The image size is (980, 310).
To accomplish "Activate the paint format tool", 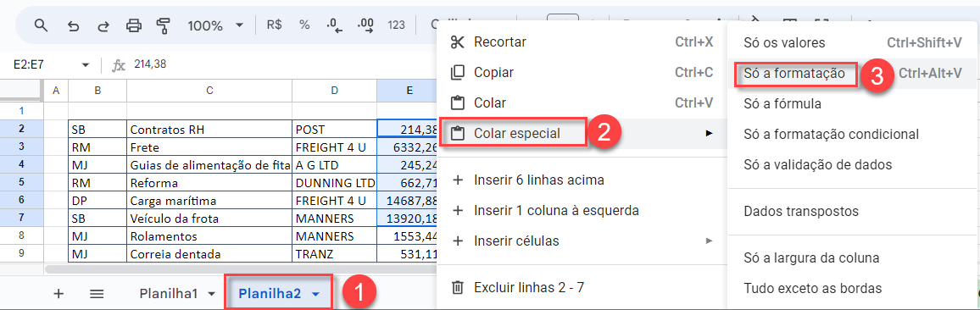I will 164,25.
